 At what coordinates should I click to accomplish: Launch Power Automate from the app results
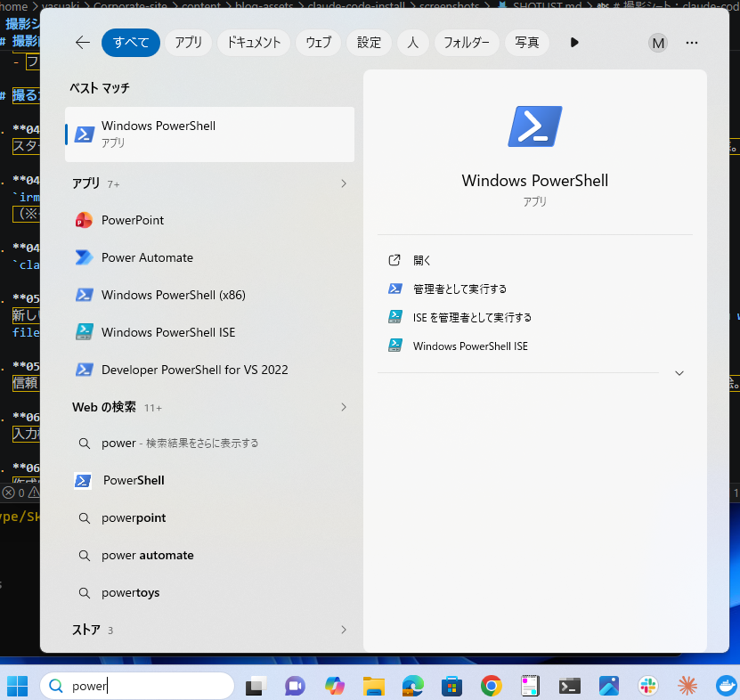pos(209,257)
